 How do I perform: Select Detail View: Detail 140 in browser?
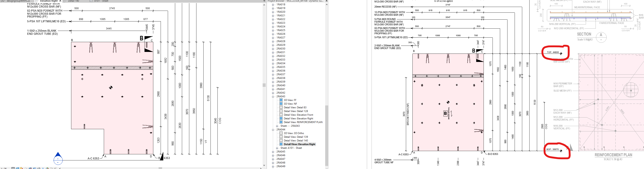click(x=296, y=141)
